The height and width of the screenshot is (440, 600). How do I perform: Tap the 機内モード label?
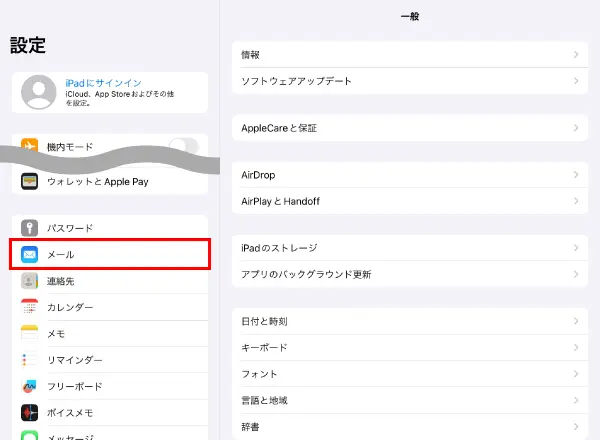pos(70,147)
